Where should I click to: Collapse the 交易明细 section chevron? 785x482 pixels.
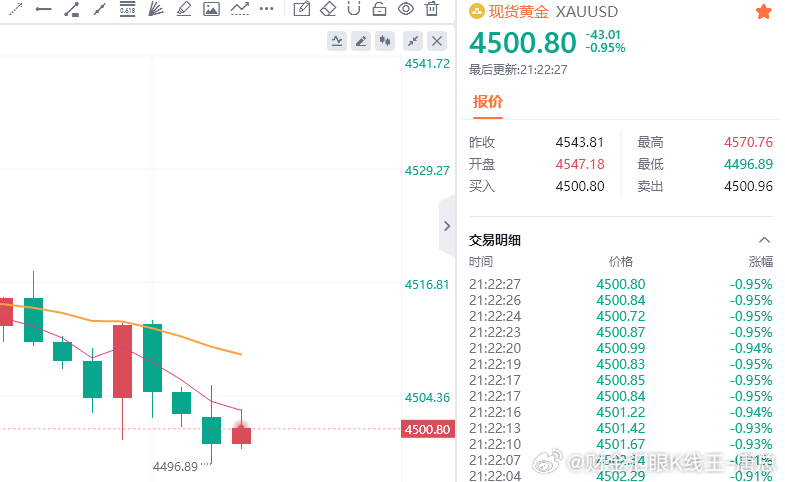[x=764, y=240]
